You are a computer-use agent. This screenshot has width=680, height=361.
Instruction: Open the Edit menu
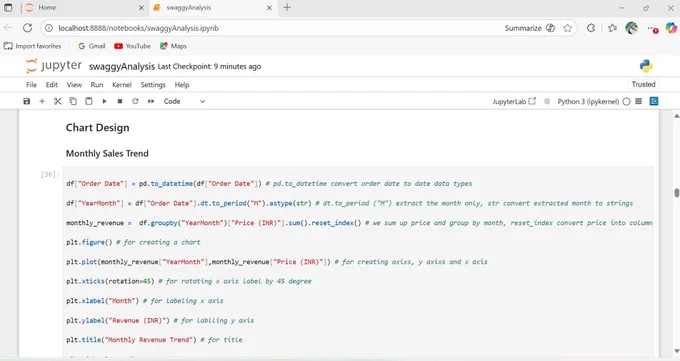[52, 85]
